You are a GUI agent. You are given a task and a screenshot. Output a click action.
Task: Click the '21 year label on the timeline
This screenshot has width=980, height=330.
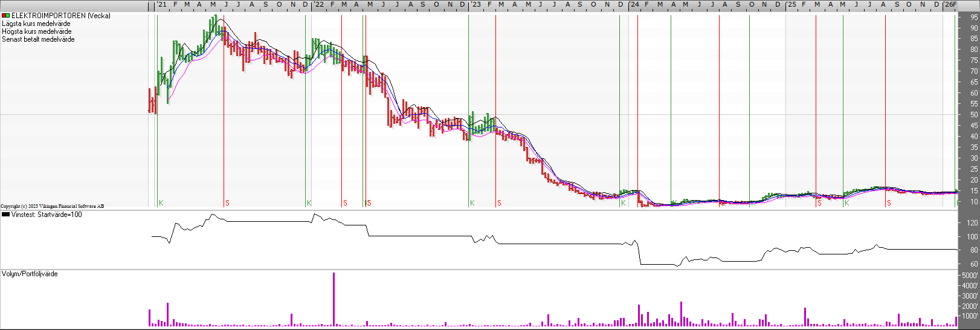161,4
